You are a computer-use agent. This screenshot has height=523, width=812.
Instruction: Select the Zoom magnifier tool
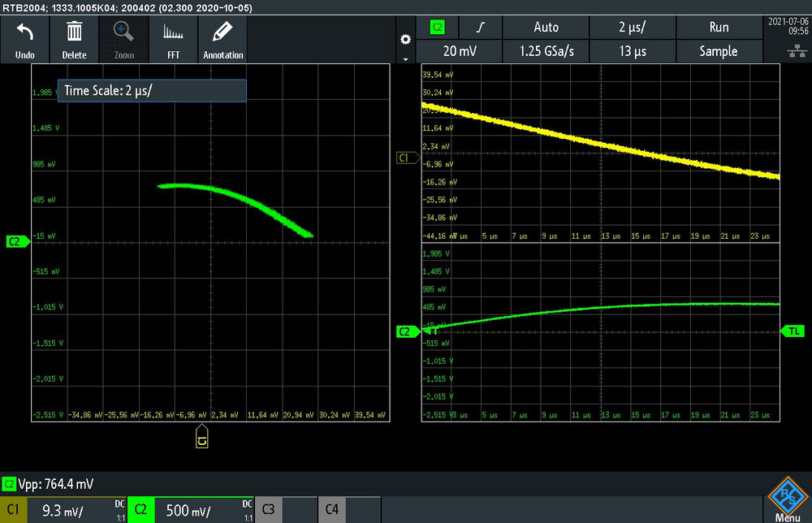pos(123,40)
